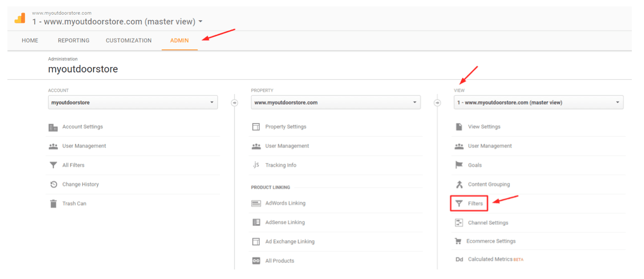The width and height of the screenshot is (644, 279).
Task: Switch to the REPORTING tab
Action: click(x=74, y=41)
